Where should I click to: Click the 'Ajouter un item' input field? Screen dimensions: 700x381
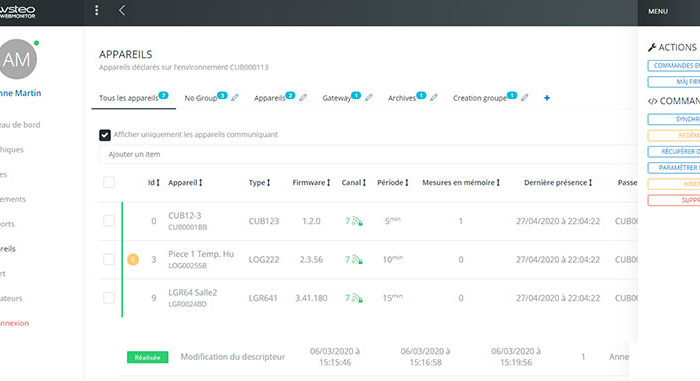click(368, 154)
